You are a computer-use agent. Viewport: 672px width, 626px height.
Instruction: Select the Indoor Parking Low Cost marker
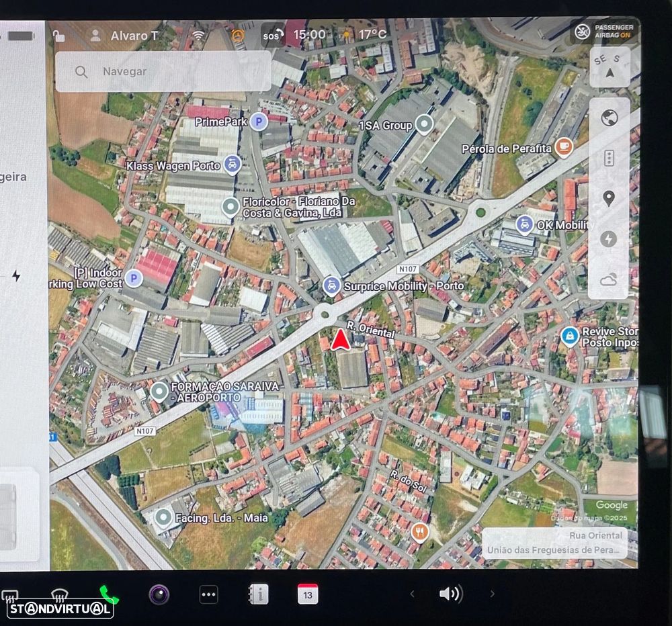coord(134,279)
